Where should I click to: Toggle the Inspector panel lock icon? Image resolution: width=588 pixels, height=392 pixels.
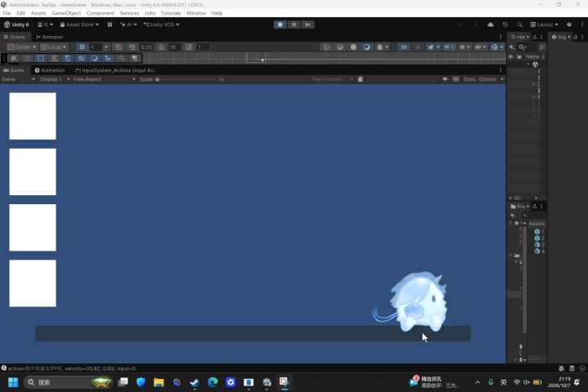point(575,37)
